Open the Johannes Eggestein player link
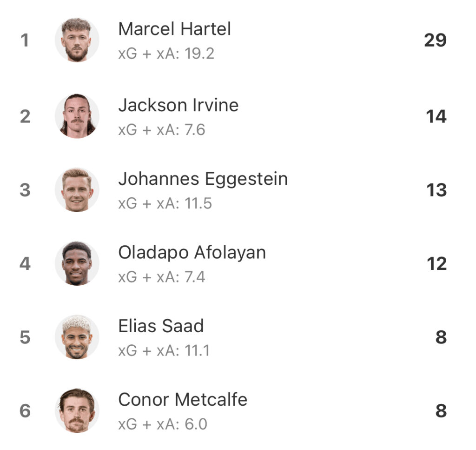 point(203,179)
